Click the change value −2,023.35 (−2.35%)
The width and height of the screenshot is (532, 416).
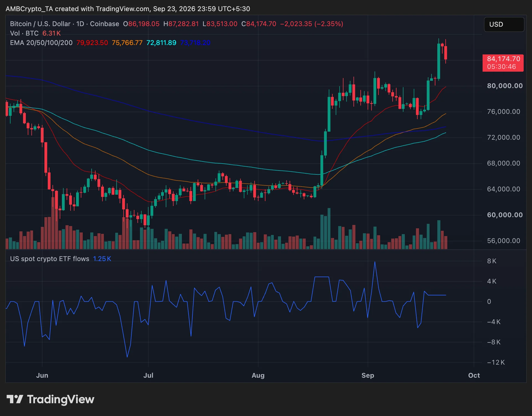point(312,24)
